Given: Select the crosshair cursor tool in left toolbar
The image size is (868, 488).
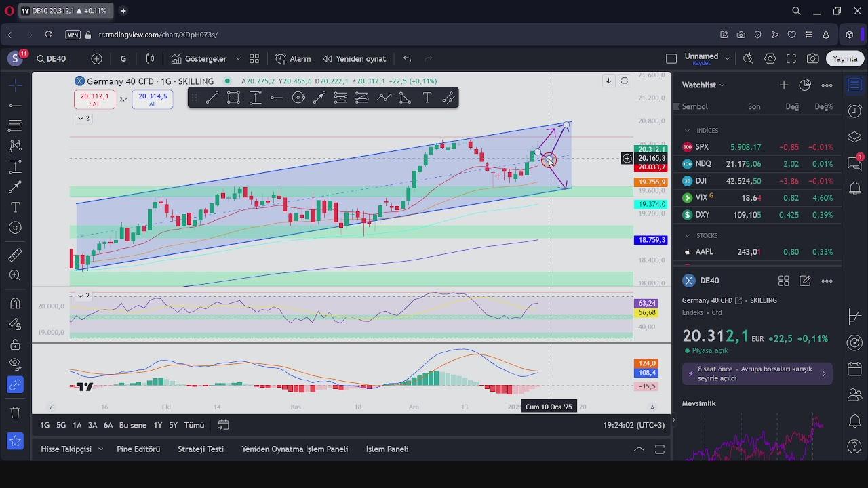Looking at the screenshot, I should click(x=16, y=85).
